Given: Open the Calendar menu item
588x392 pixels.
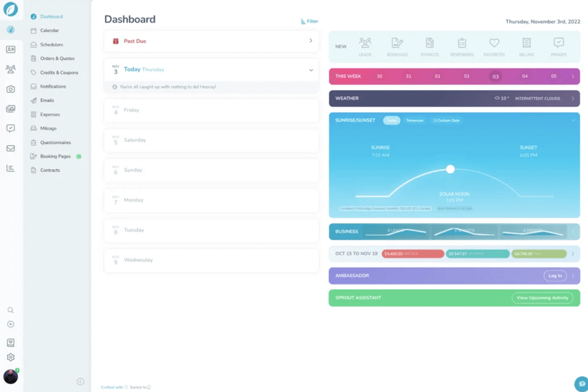Looking at the screenshot, I should coord(50,31).
